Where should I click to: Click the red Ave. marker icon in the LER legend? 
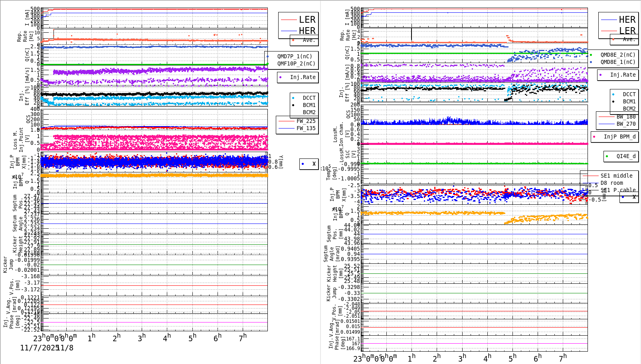pos(293,40)
